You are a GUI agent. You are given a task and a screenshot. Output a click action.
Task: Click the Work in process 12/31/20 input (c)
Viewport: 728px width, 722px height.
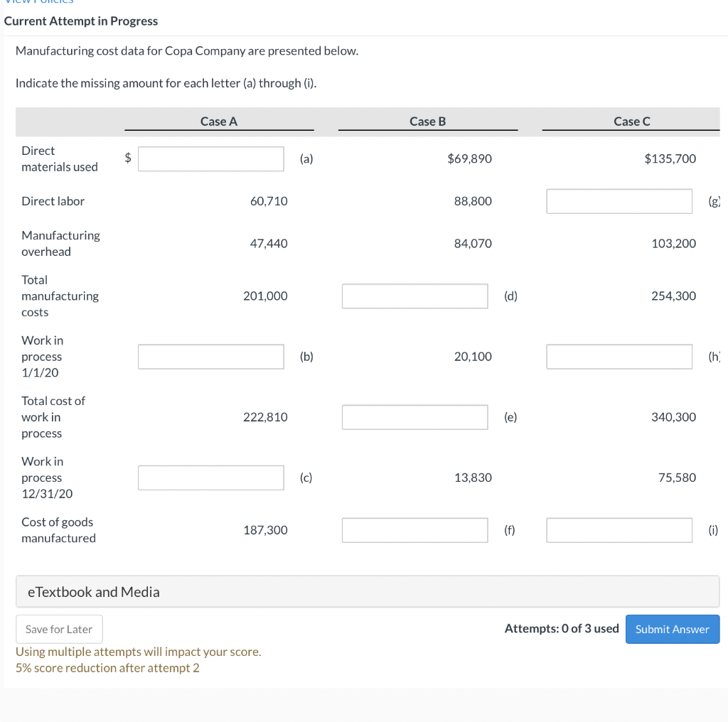210,477
